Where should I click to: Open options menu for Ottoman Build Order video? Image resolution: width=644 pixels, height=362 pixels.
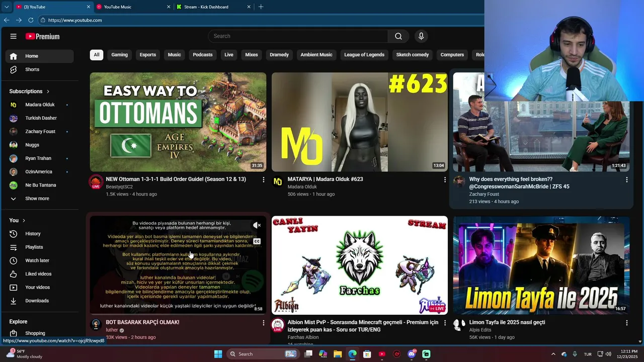coord(263,179)
